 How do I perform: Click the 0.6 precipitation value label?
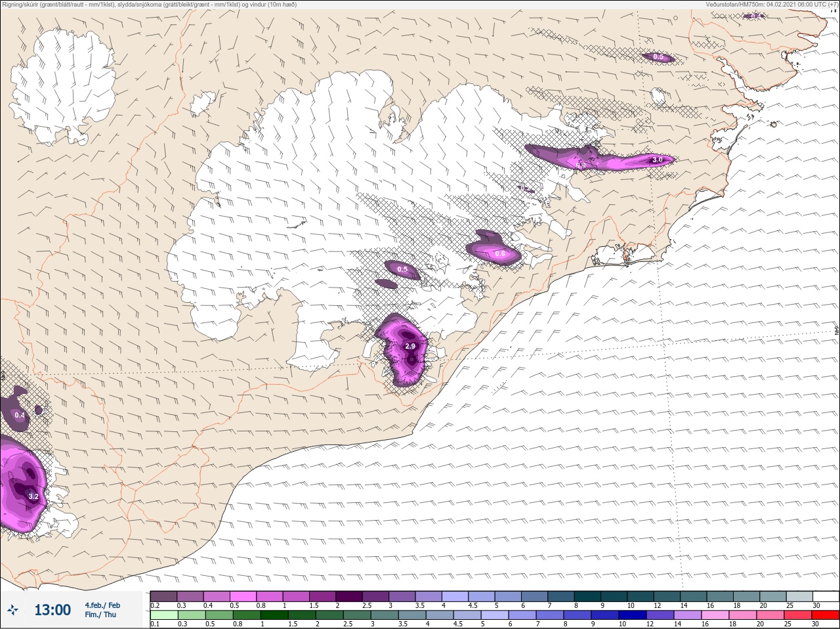coord(500,253)
